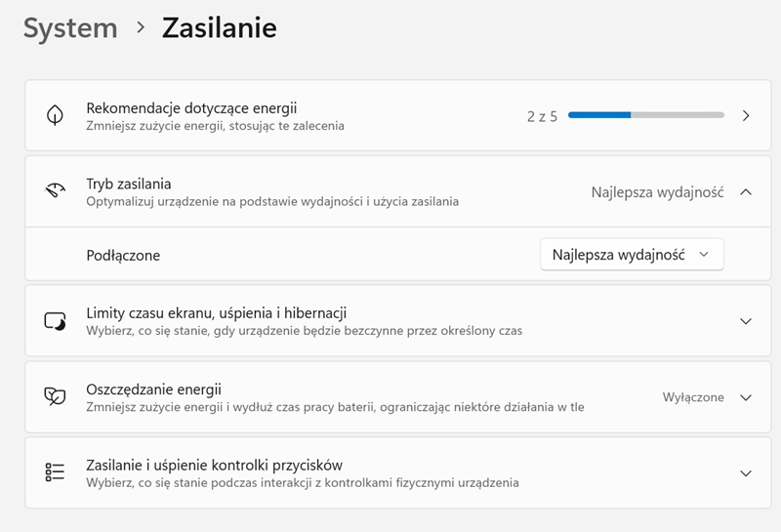Click the Tryb zasilania title text
Screen dimensions: 781x532
(x=129, y=184)
